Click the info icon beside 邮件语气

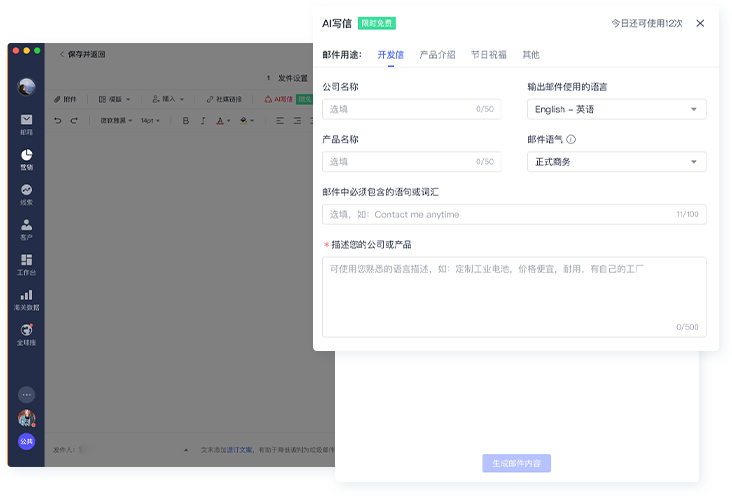[x=571, y=140]
